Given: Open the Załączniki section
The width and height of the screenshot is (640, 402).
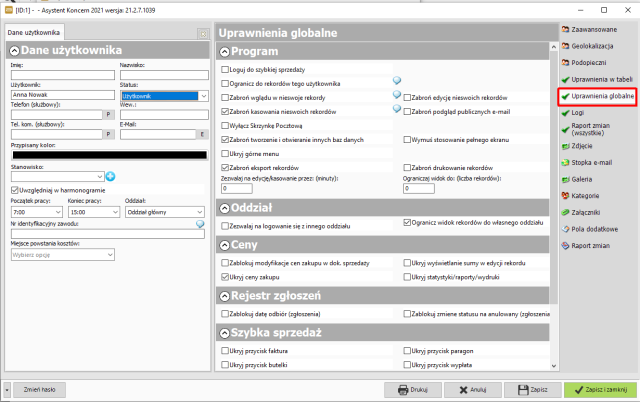Looking at the screenshot, I should coord(581,212).
